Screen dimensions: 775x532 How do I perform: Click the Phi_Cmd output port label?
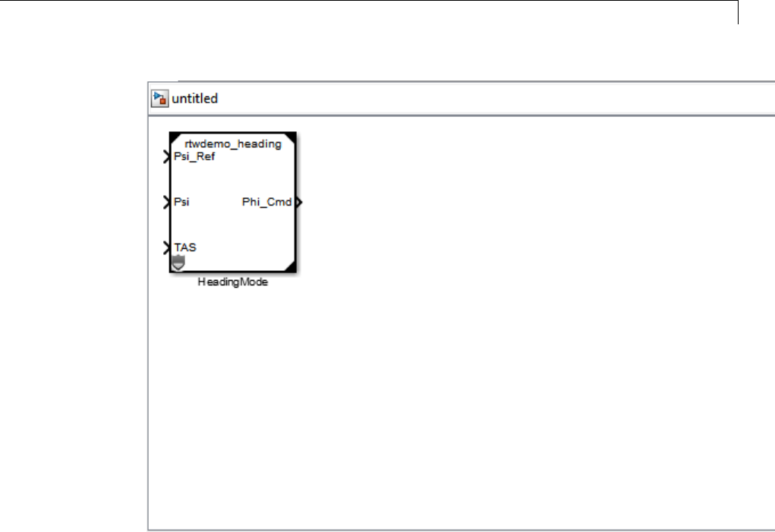266,202
